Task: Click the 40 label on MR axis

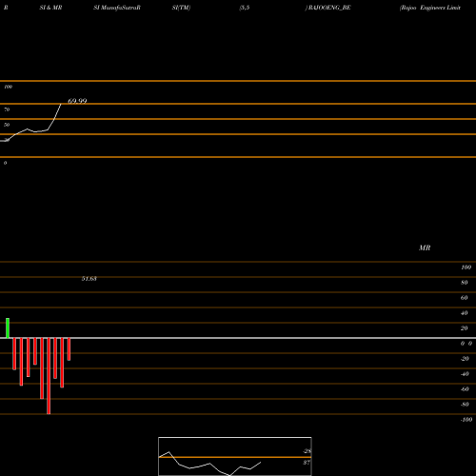Action: pyautogui.click(x=465, y=313)
